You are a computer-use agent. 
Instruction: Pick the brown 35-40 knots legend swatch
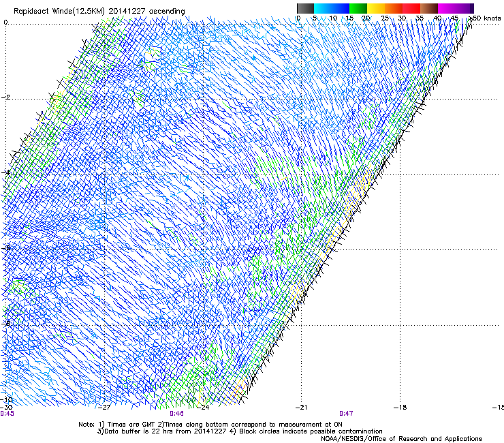[429, 8]
